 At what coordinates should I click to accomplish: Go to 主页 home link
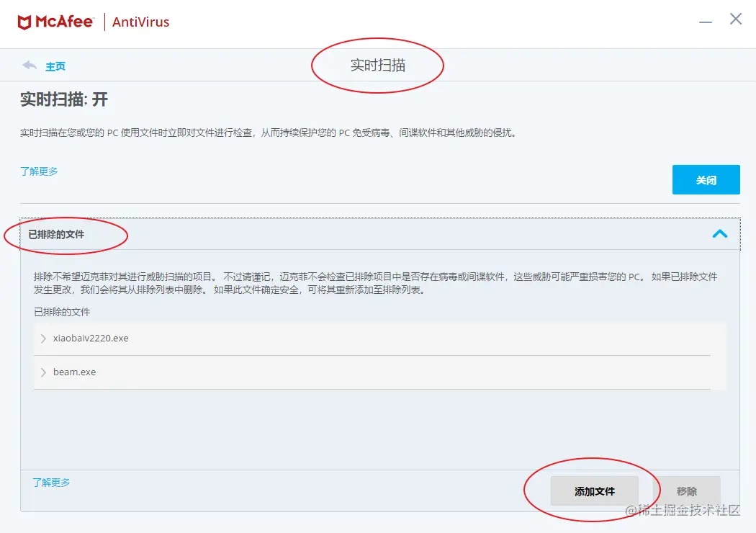coord(55,66)
